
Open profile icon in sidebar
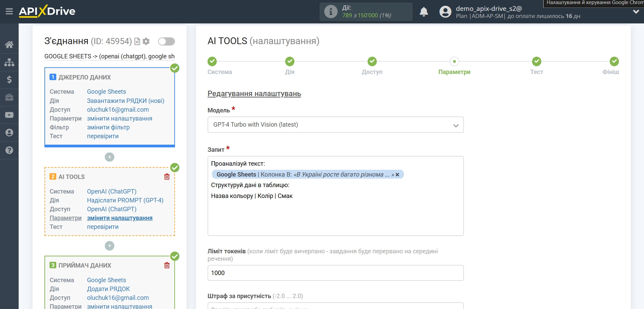click(x=9, y=133)
